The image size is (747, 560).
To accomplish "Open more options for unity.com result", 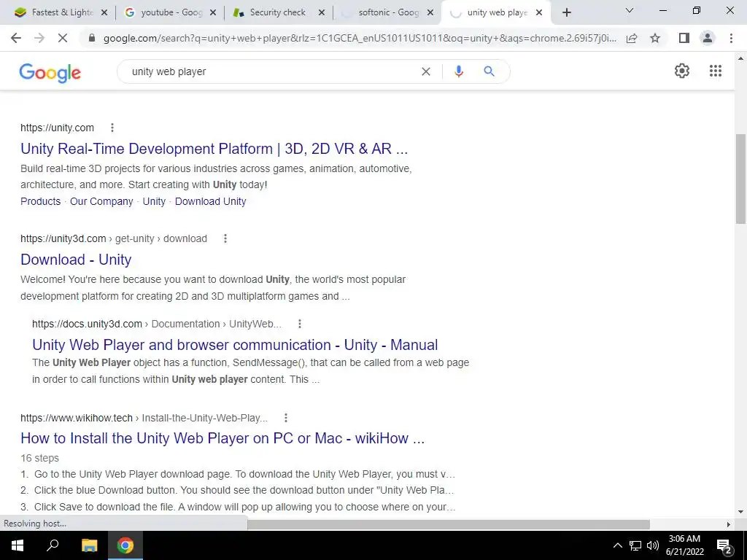I will [112, 128].
